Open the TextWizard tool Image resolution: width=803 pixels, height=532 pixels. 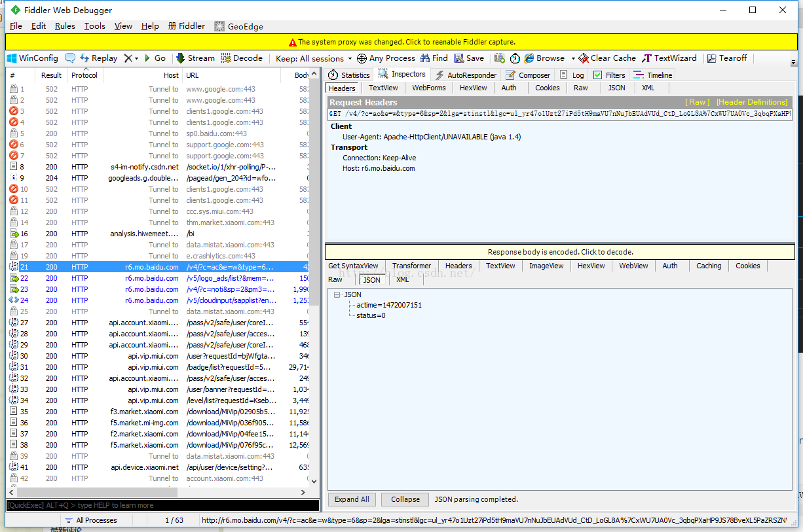669,58
